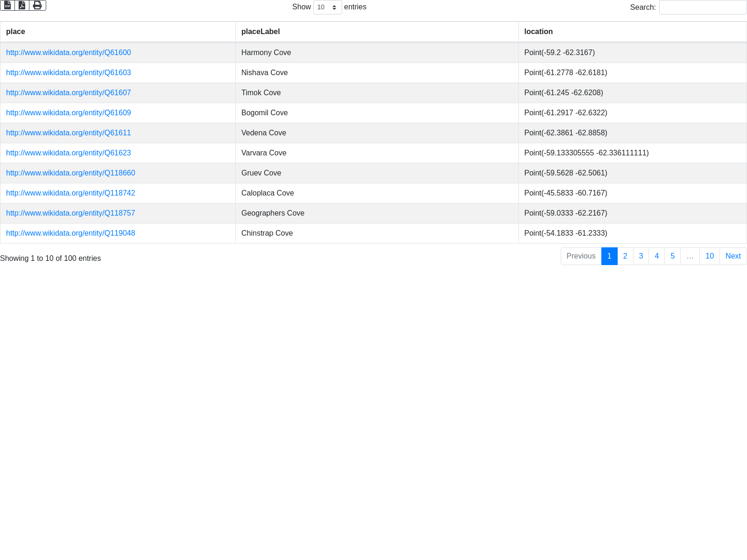Image resolution: width=747 pixels, height=560 pixels.
Task: Focus the Search input field
Action: pos(703,7)
